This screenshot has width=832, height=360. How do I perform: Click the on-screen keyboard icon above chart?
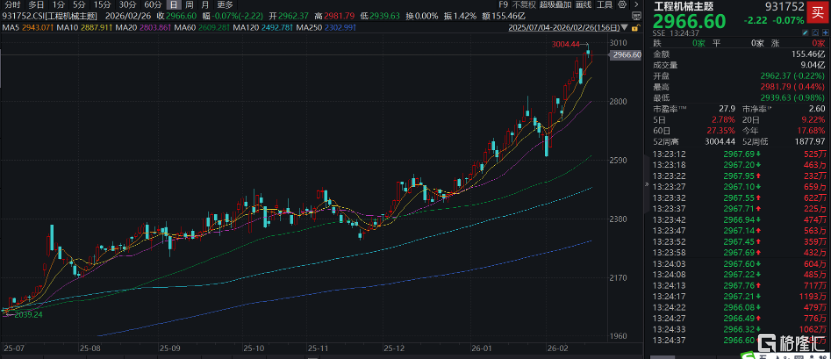click(636, 16)
